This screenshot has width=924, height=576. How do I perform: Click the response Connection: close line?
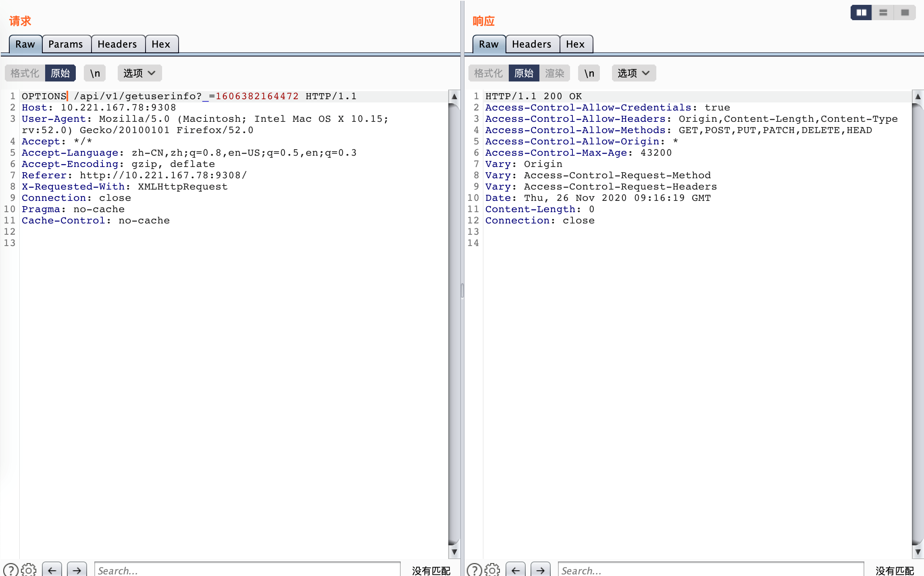pyautogui.click(x=540, y=221)
